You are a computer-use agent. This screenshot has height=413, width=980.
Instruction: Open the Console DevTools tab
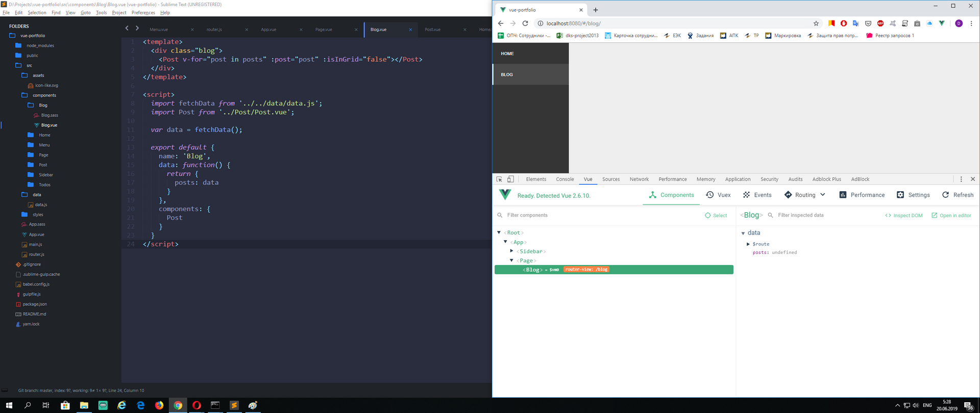[565, 179]
